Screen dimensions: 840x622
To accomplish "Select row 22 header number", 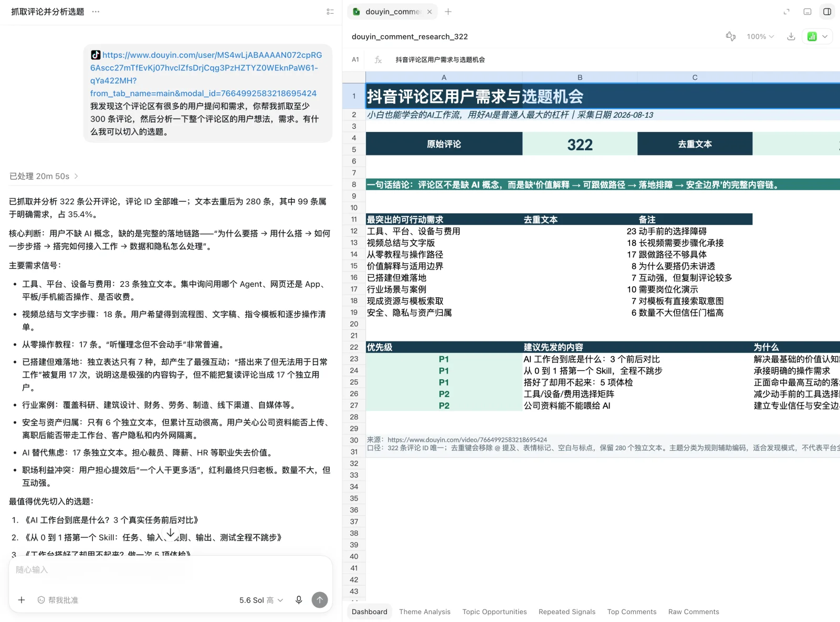I will (x=354, y=347).
